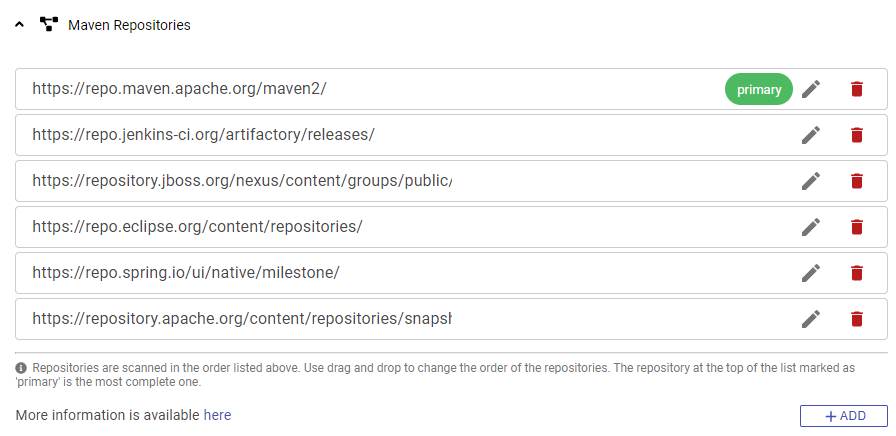Click the ADD repository button
The height and width of the screenshot is (436, 896).
843,416
